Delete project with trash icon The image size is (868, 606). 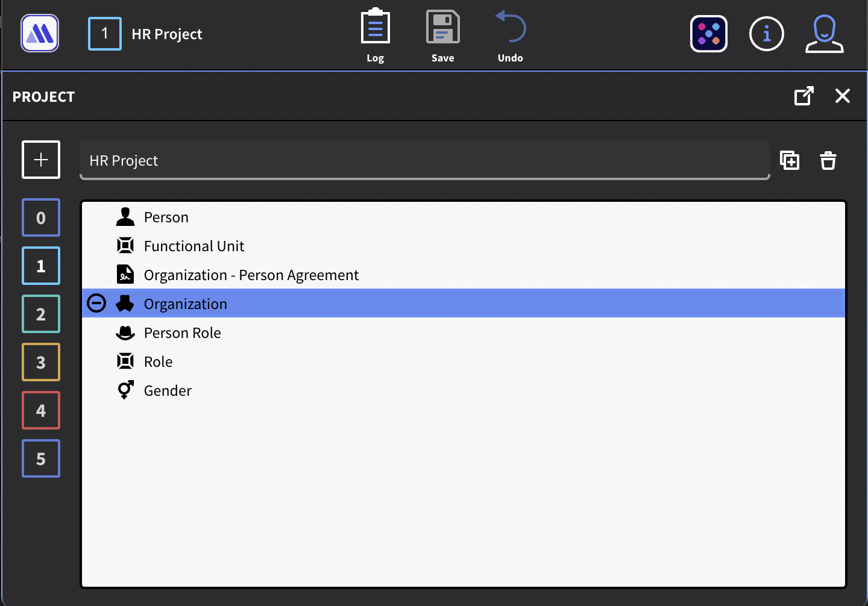828,160
